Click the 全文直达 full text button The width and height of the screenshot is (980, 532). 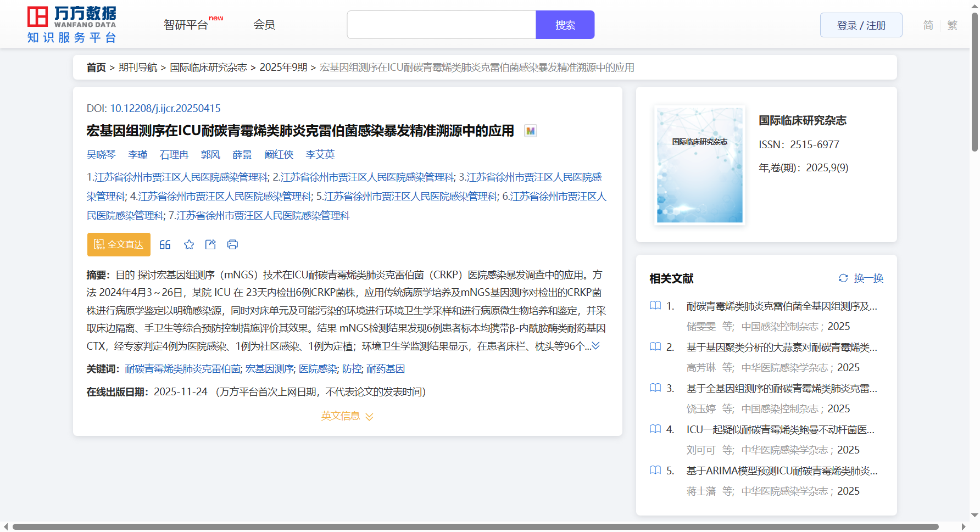[119, 245]
